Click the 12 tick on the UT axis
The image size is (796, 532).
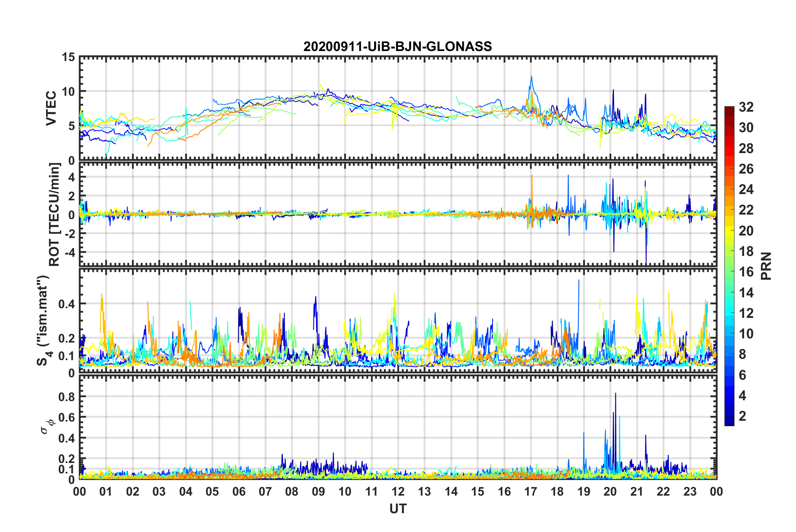pyautogui.click(x=398, y=491)
